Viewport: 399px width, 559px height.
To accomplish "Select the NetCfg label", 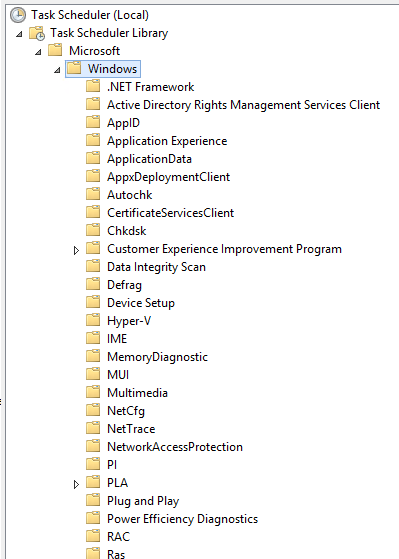I will [x=126, y=411].
